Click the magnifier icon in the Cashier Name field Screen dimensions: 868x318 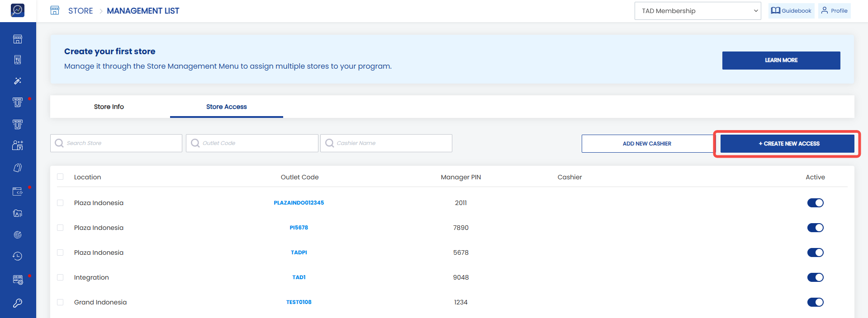[329, 143]
